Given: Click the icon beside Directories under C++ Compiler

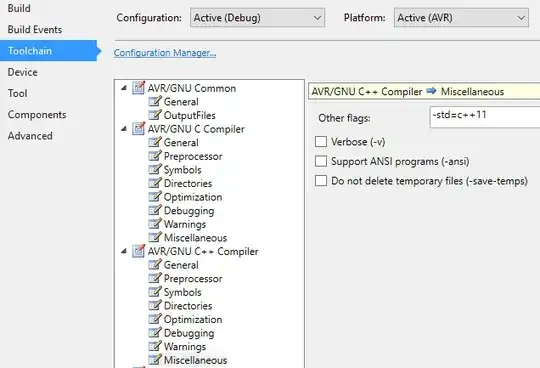Looking at the screenshot, I should point(155,305).
